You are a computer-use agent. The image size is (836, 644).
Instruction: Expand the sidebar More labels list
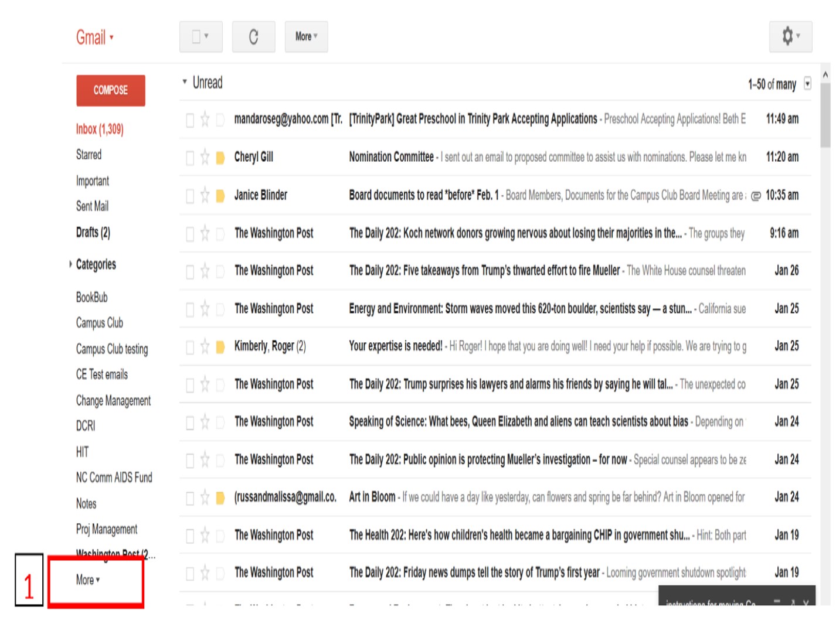pos(88,580)
